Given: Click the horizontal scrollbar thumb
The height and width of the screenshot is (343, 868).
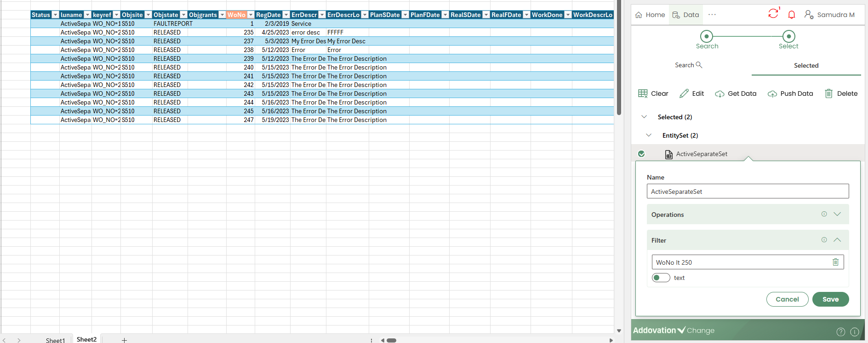Looking at the screenshot, I should (392, 340).
